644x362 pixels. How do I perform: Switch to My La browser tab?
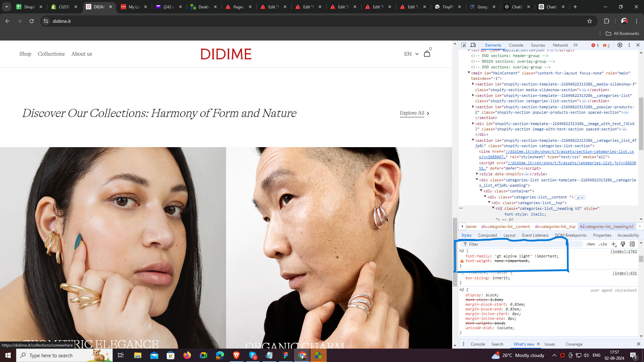point(134,7)
